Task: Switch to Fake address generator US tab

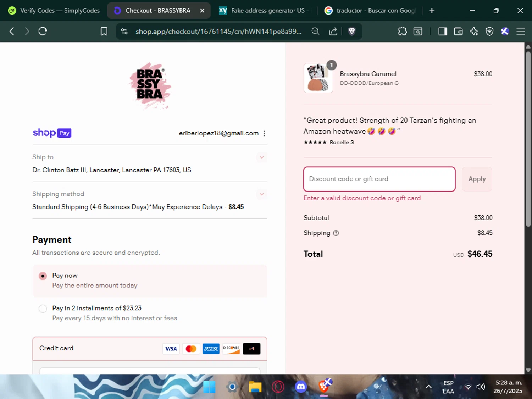Action: (x=264, y=11)
